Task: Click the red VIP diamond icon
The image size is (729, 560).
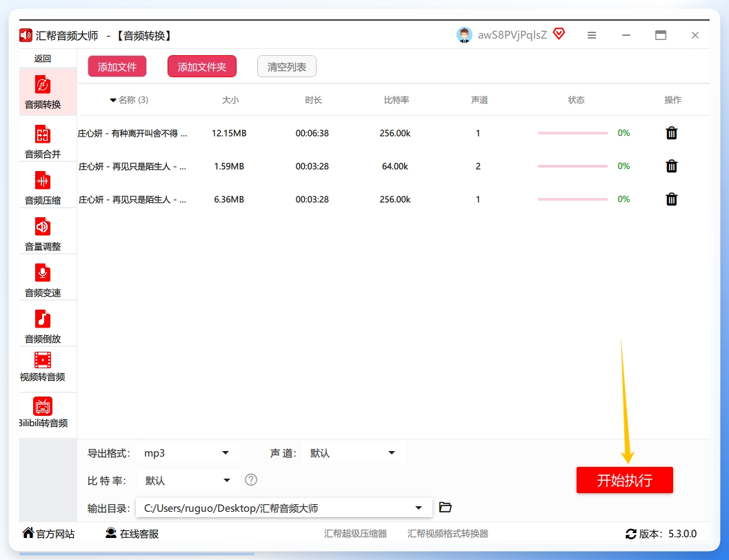Action: [x=559, y=34]
